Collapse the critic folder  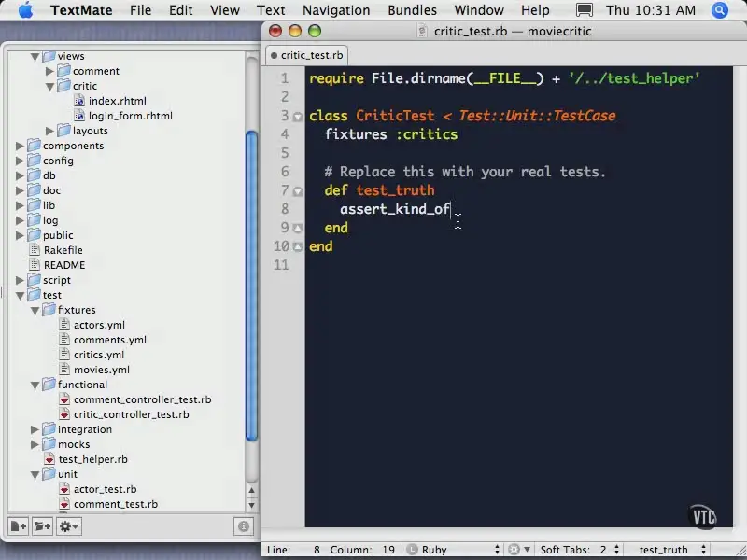[x=49, y=87]
